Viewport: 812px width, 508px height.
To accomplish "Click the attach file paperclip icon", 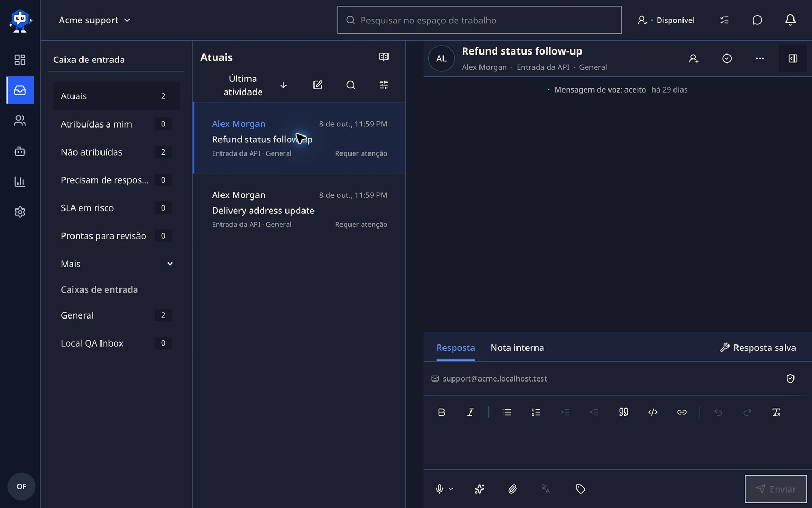I will (x=512, y=489).
